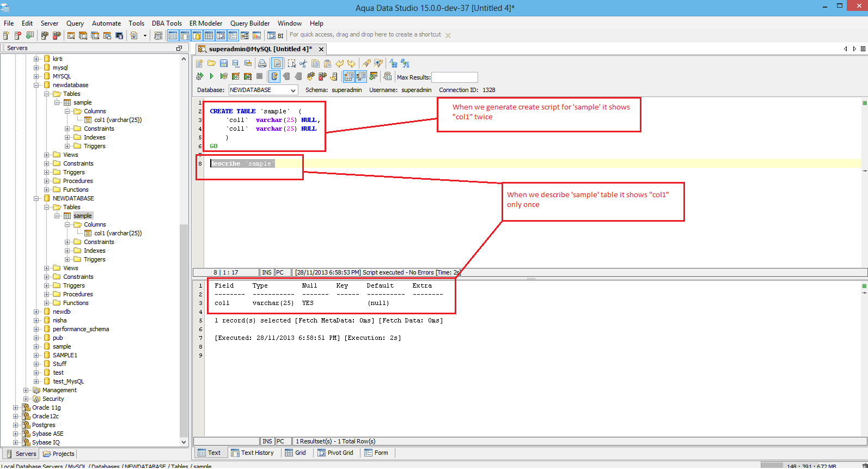Click the Paste clipboard icon
868x469 pixels.
click(x=327, y=64)
